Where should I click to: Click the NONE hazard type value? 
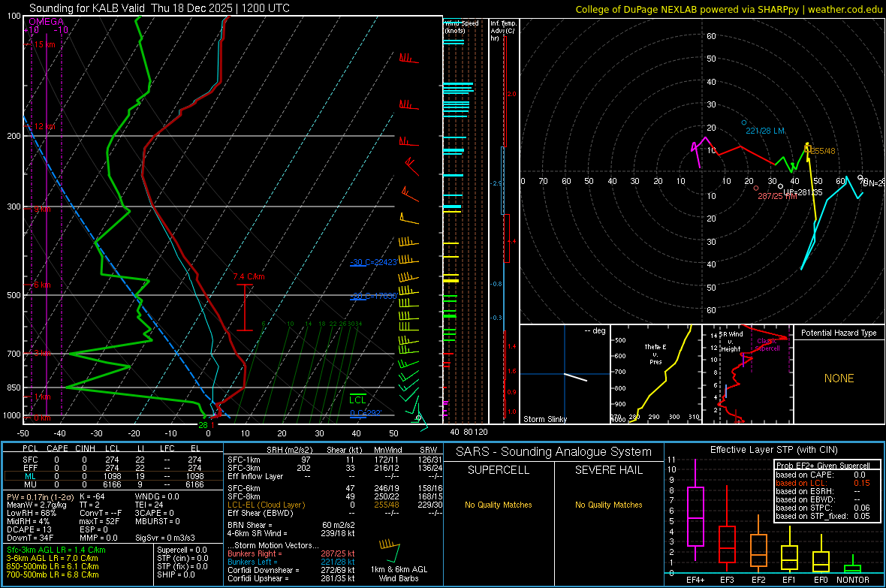[839, 378]
